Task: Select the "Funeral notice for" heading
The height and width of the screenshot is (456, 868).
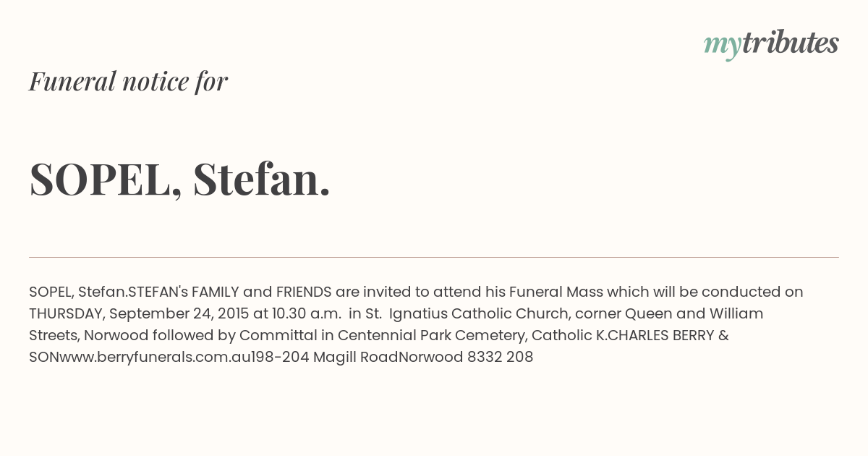Action: (128, 81)
